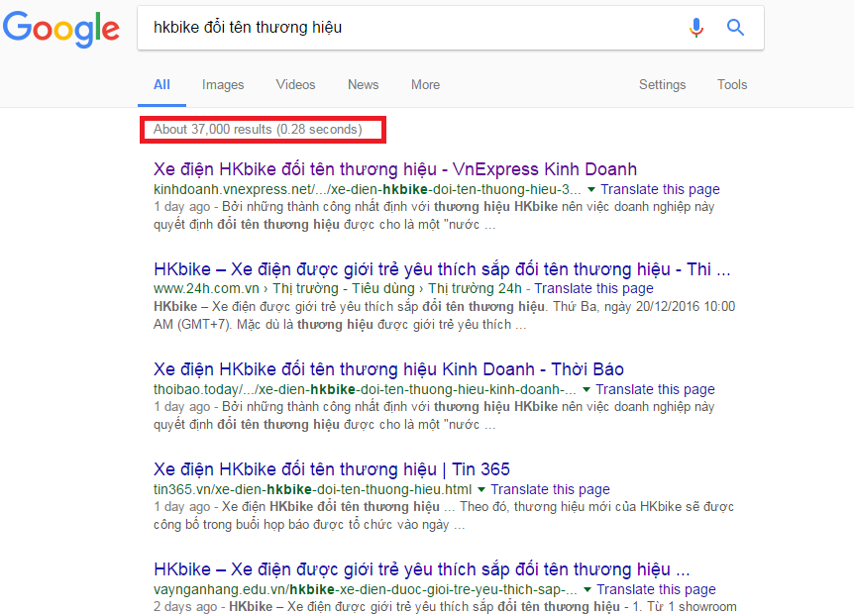This screenshot has height=616, width=854.
Task: Open the 24h.com.vn HKbike result title
Action: (x=442, y=269)
